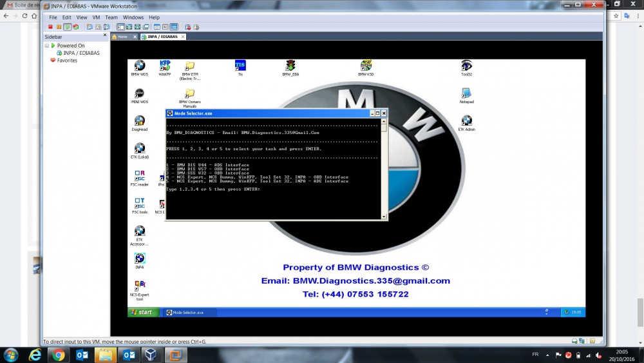Click Mode Selector scrollbar up arrow
Viewport: 644px width, 363px height.
(384, 121)
